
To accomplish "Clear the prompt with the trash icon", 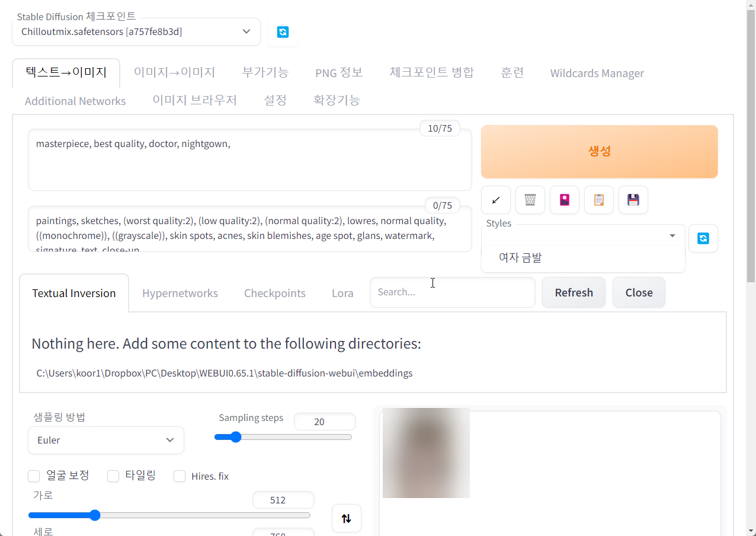I will [x=530, y=200].
